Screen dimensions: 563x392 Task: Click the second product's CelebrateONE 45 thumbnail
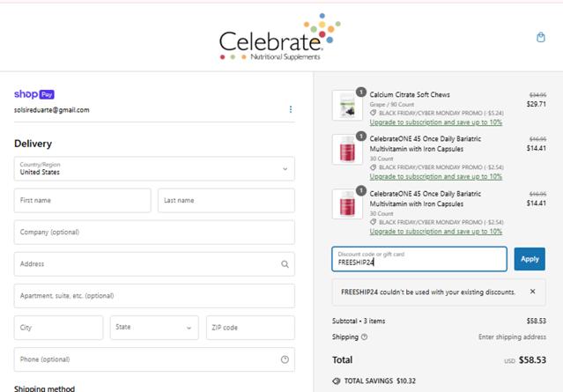[347, 150]
